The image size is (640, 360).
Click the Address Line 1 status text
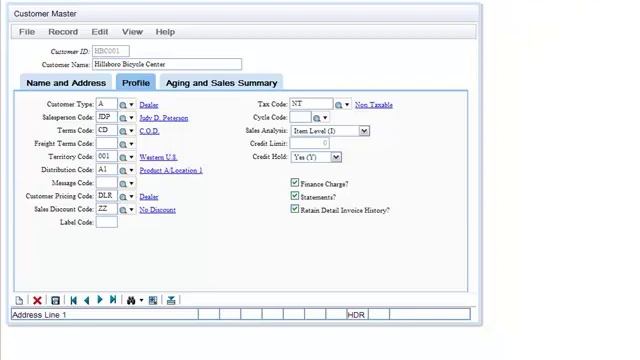coord(39,315)
